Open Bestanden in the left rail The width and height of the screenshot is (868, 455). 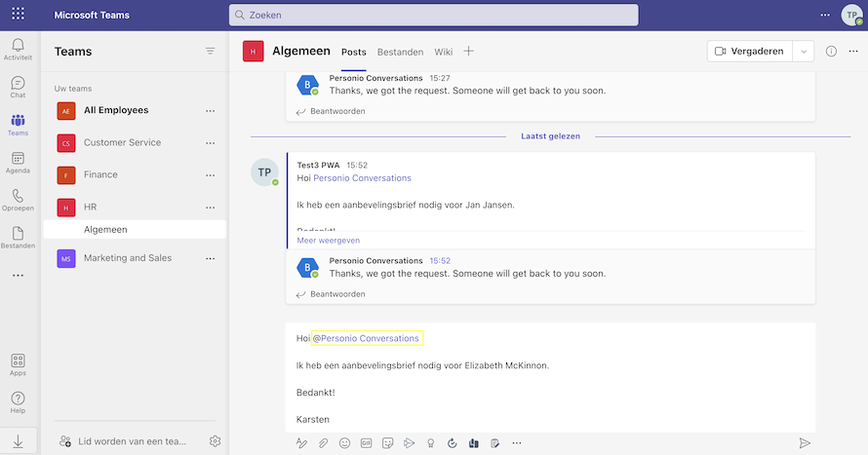(18, 238)
